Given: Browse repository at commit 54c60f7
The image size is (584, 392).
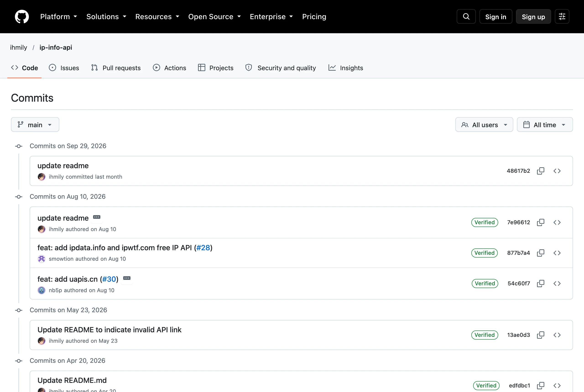Looking at the screenshot, I should coord(557,283).
